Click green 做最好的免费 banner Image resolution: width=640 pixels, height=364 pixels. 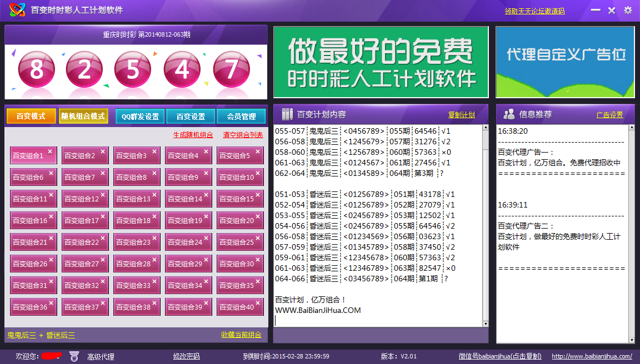(381, 62)
